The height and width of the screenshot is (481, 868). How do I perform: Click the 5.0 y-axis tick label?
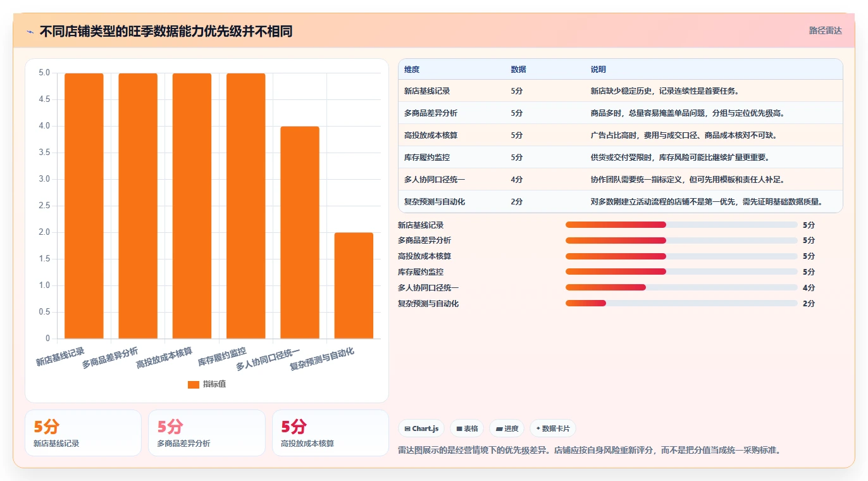click(44, 73)
